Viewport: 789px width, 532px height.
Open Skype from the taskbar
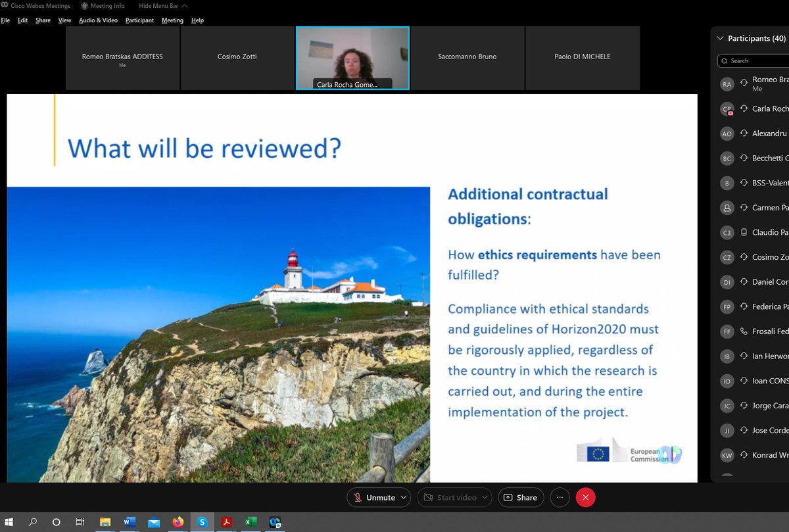(202, 523)
